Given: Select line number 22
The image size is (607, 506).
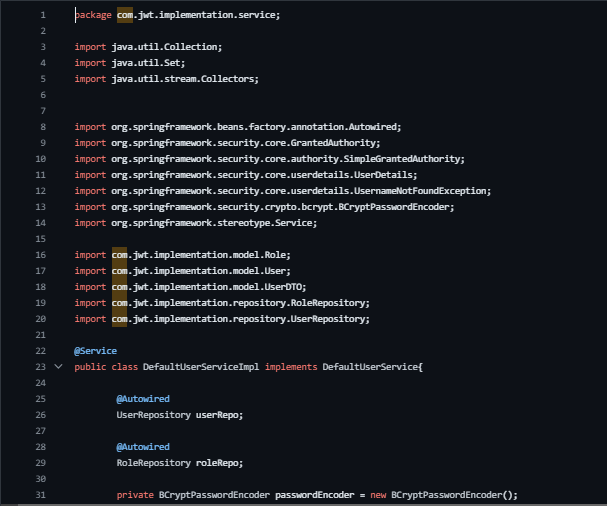Looking at the screenshot, I should 41,351.
